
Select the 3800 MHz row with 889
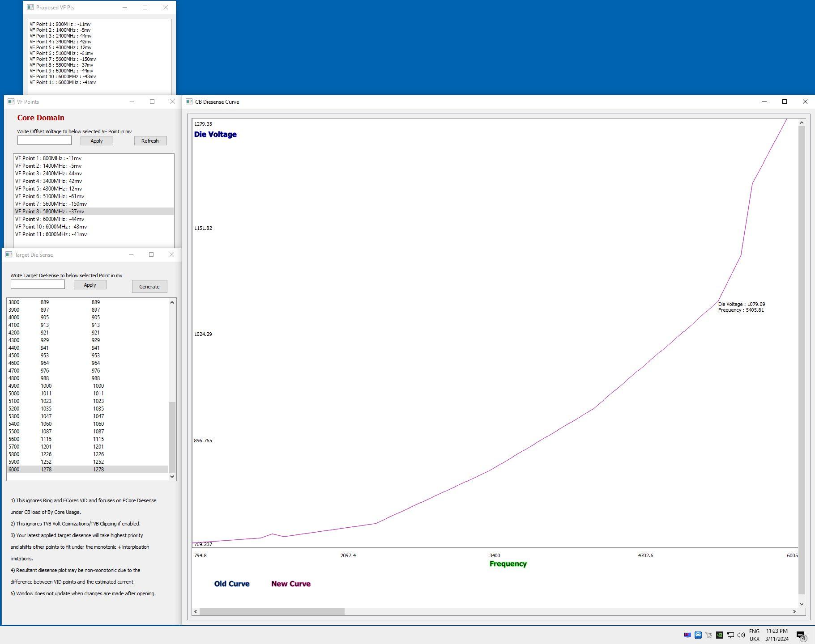[88, 302]
